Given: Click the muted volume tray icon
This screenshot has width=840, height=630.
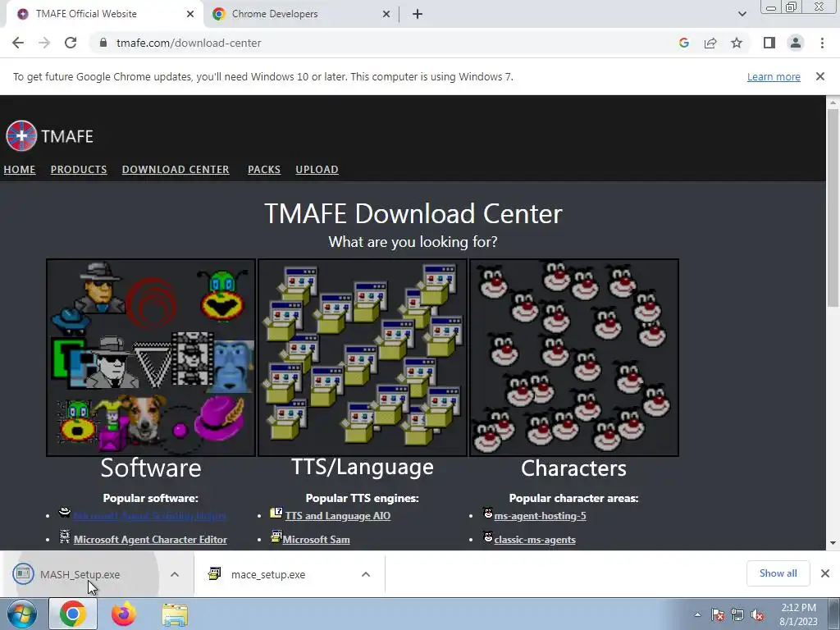Looking at the screenshot, I should (757, 615).
